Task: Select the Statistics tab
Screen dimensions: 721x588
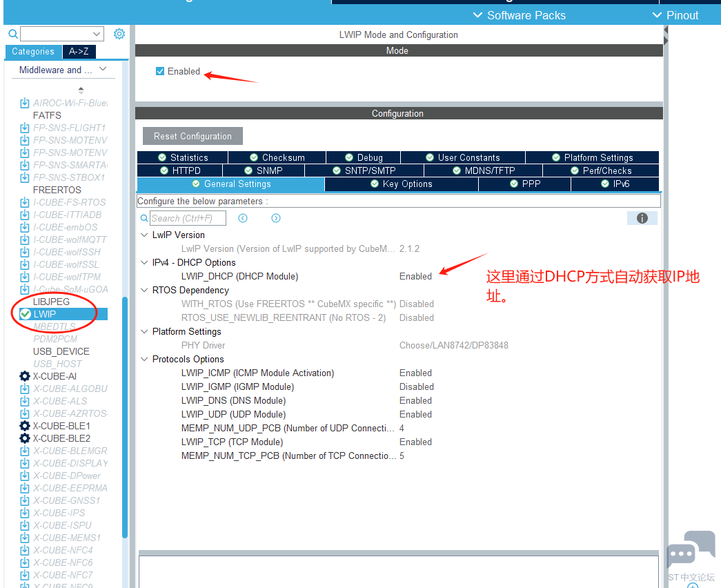Action: coord(183,158)
